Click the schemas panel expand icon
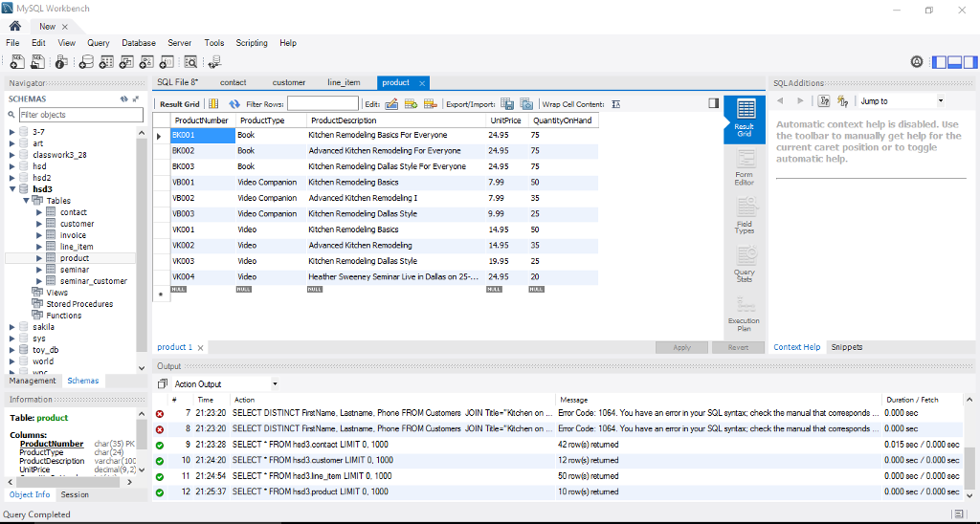 tap(136, 98)
